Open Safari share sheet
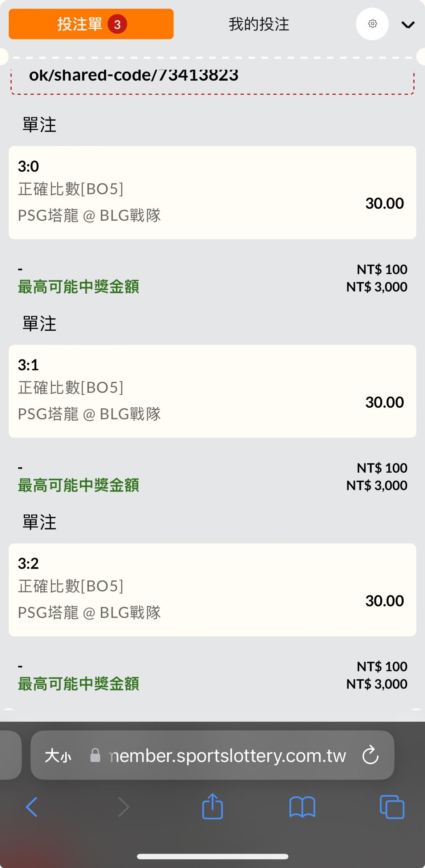The image size is (425, 868). point(212,806)
